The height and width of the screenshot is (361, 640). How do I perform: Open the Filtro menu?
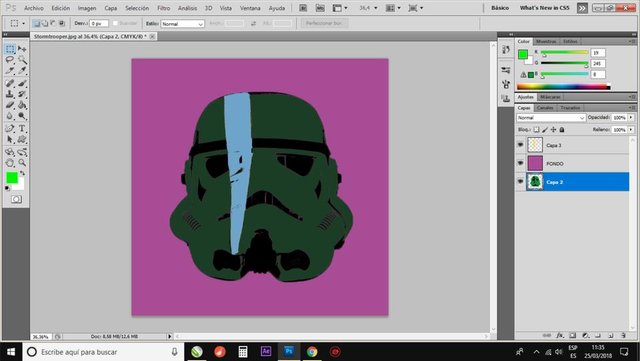(x=164, y=8)
